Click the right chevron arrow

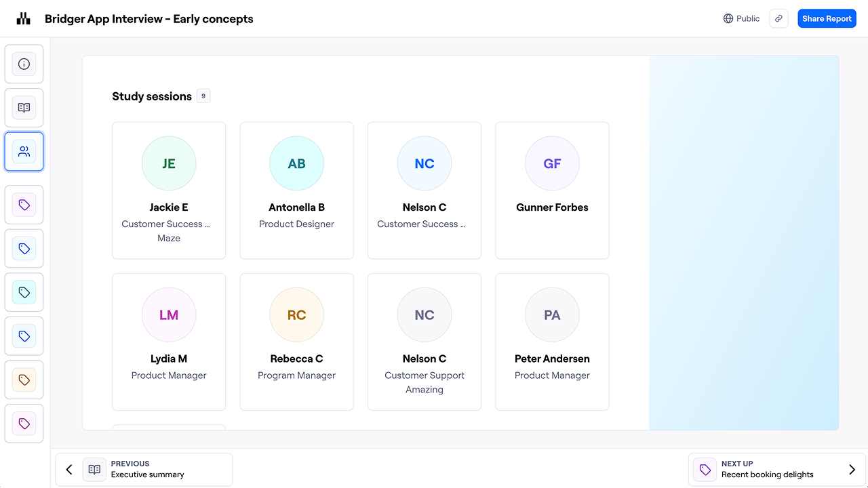point(852,470)
